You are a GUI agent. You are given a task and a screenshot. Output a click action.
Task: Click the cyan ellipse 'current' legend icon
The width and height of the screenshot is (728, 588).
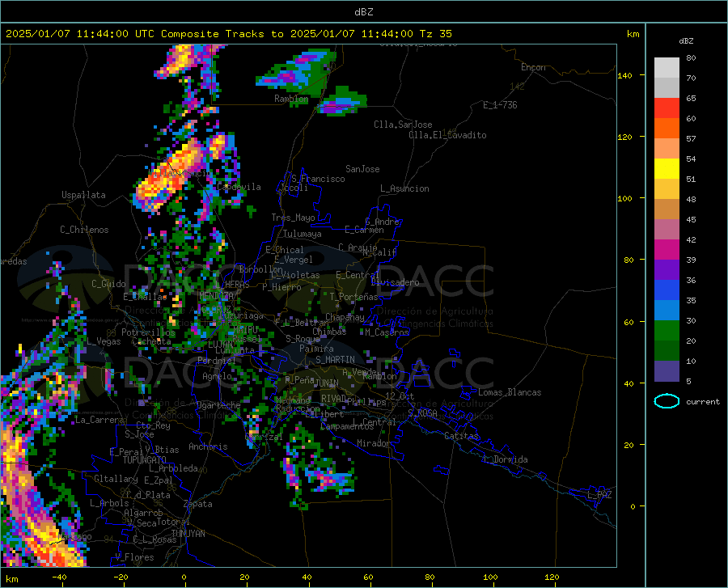(667, 401)
